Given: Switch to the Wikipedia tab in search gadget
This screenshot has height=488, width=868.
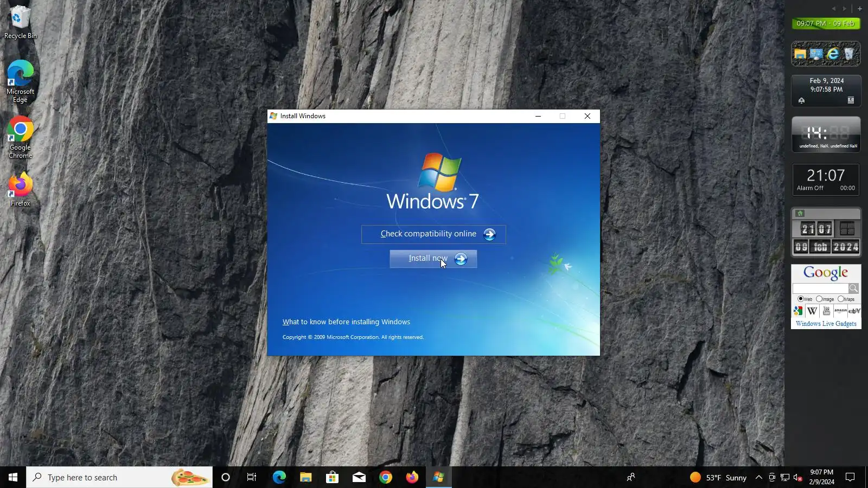Looking at the screenshot, I should 812,311.
